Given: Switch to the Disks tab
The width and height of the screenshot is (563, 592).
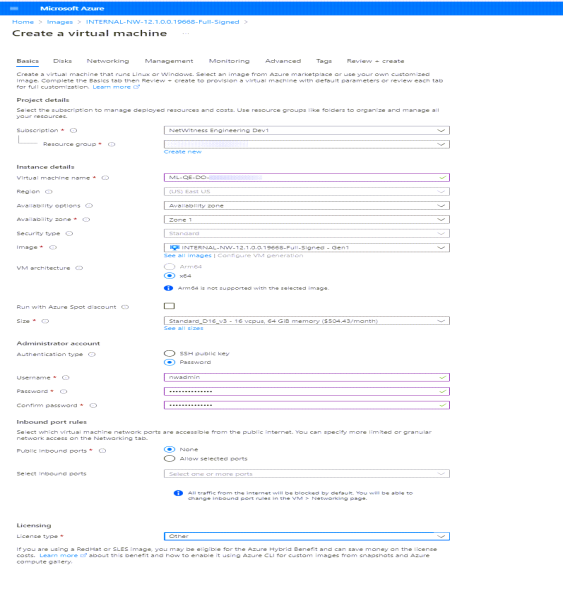Looking at the screenshot, I should click(x=62, y=61).
